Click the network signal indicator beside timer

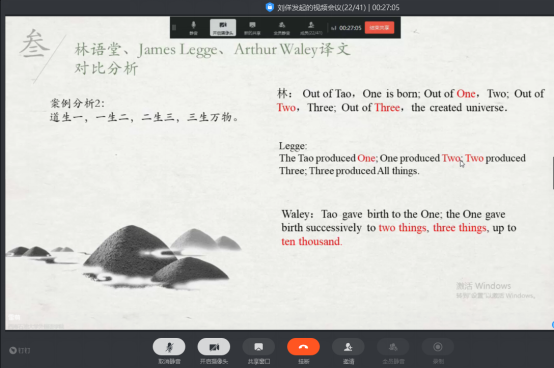pyautogui.click(x=334, y=28)
